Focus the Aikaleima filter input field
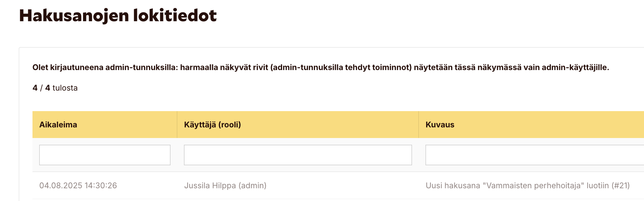Image resolution: width=644 pixels, height=201 pixels. (x=105, y=155)
